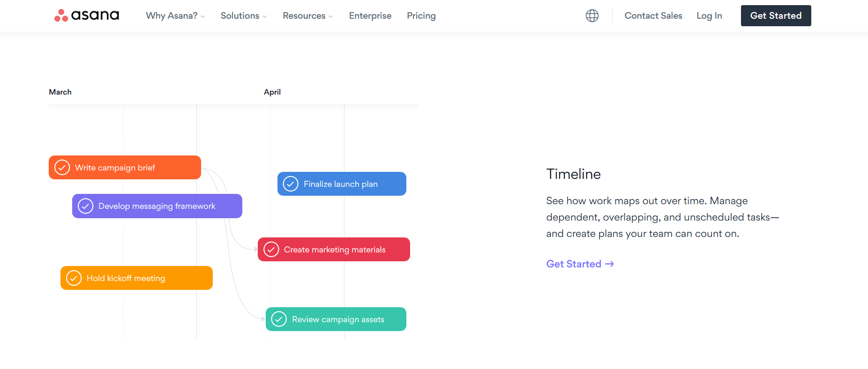
Task: Toggle checkmark on Develop messaging framework
Action: (x=85, y=206)
